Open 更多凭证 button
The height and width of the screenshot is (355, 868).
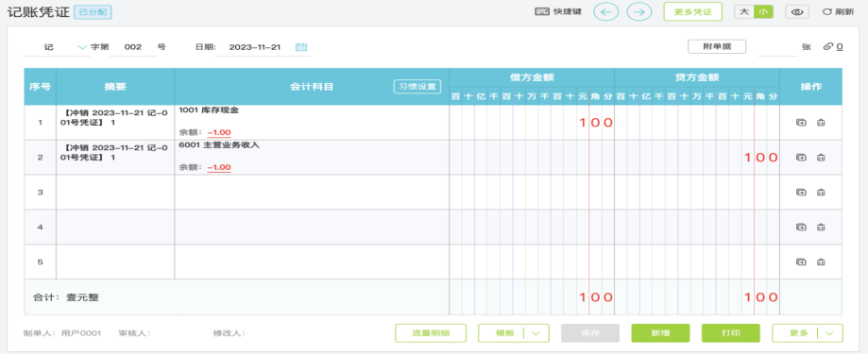tap(693, 11)
